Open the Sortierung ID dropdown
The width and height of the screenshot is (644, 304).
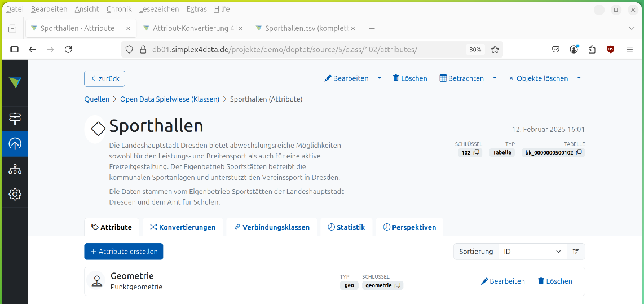532,252
